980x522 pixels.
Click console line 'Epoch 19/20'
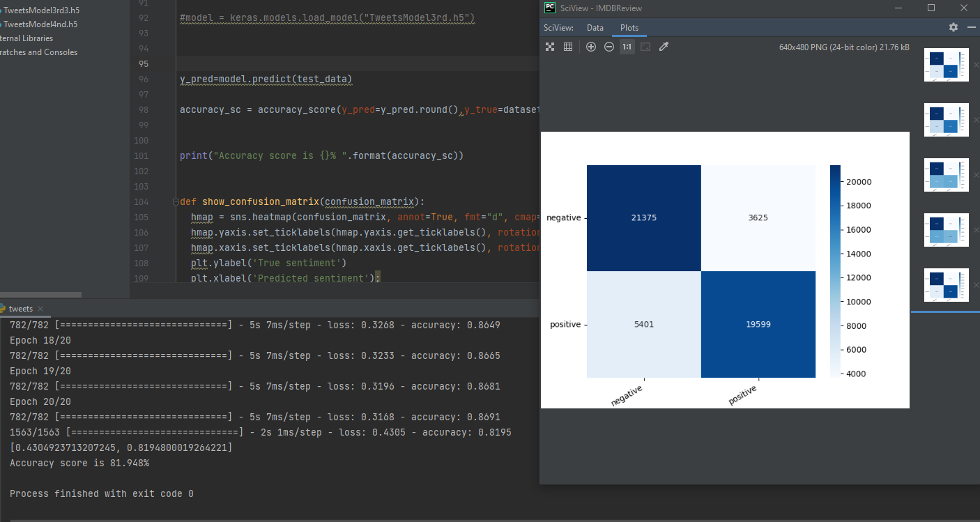[x=40, y=371]
